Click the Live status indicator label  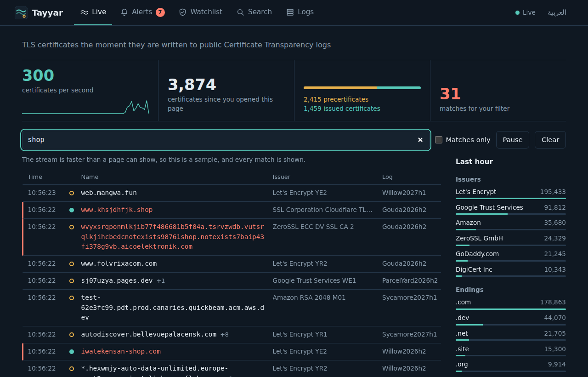[529, 12]
